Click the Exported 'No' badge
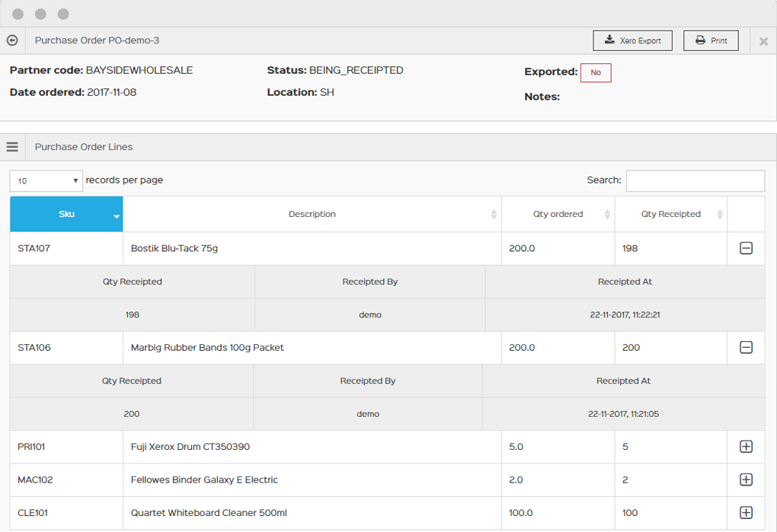777x532 pixels. [596, 73]
